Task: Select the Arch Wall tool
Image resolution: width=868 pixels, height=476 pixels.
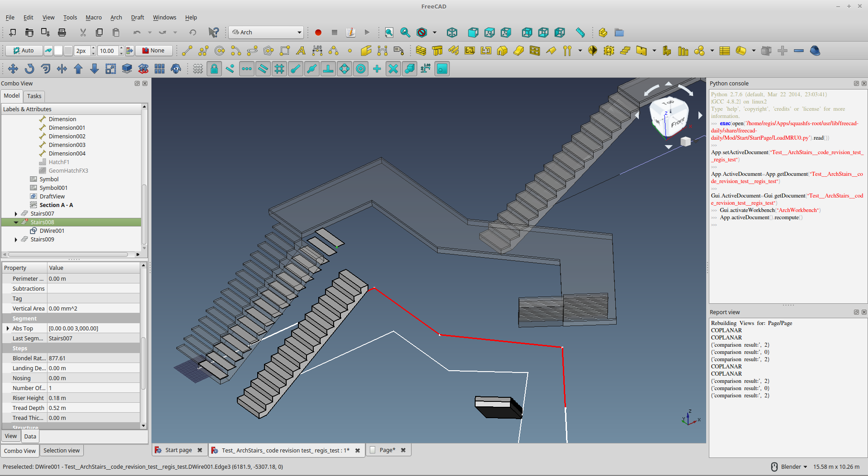Action: tap(421, 51)
